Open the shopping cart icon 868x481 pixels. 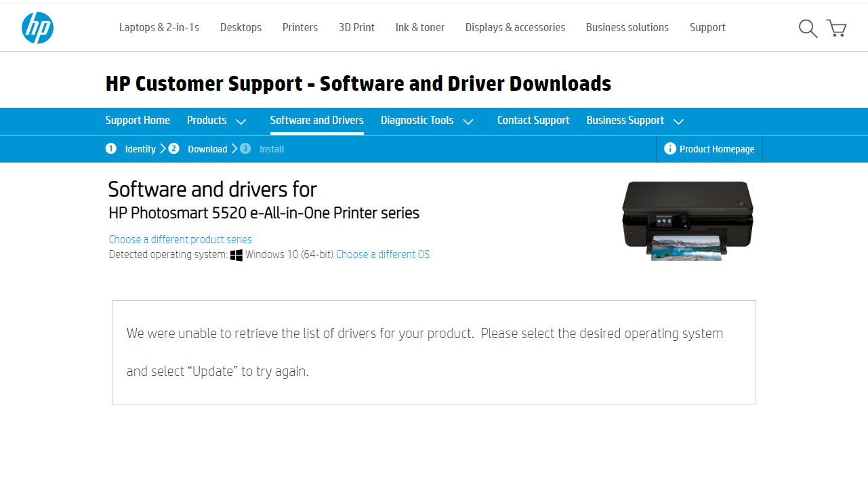click(837, 28)
